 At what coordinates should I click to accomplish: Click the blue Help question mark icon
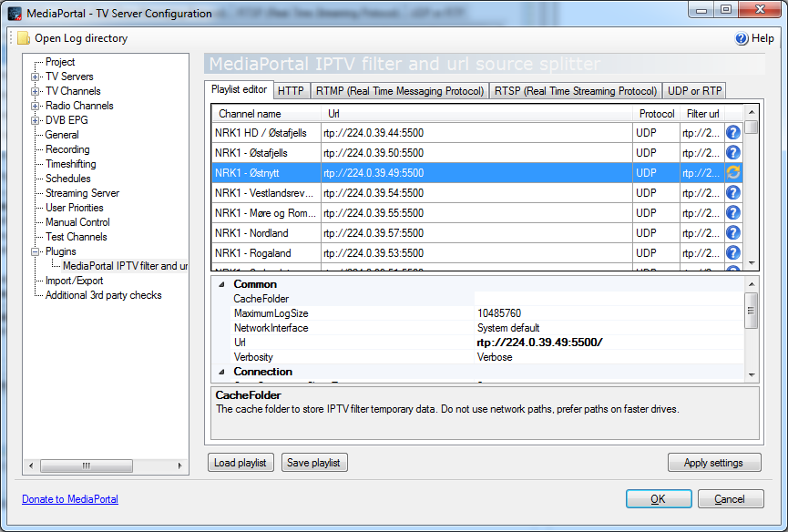[742, 38]
